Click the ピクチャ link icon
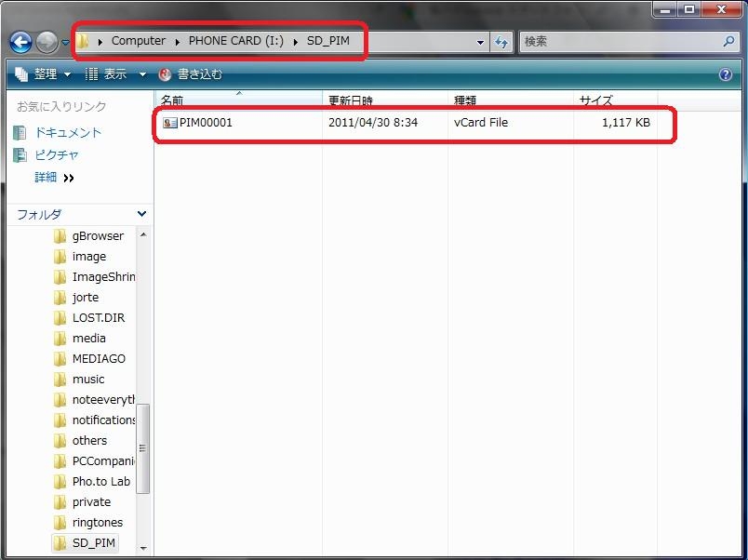Image resolution: width=748 pixels, height=560 pixels. [20, 155]
